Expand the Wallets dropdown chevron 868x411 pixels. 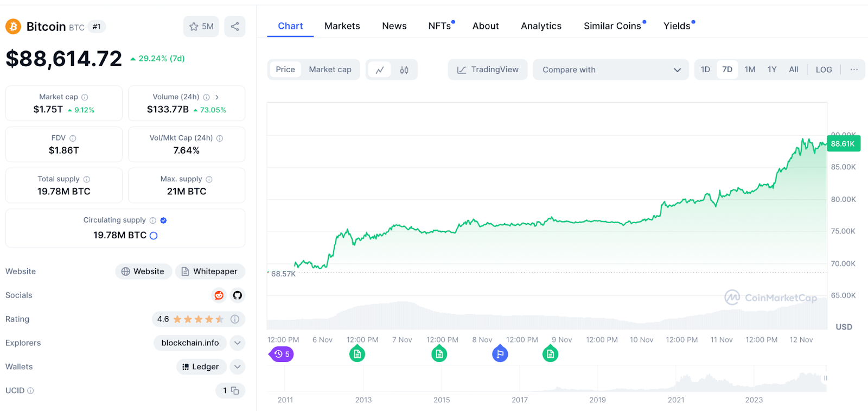coord(238,367)
